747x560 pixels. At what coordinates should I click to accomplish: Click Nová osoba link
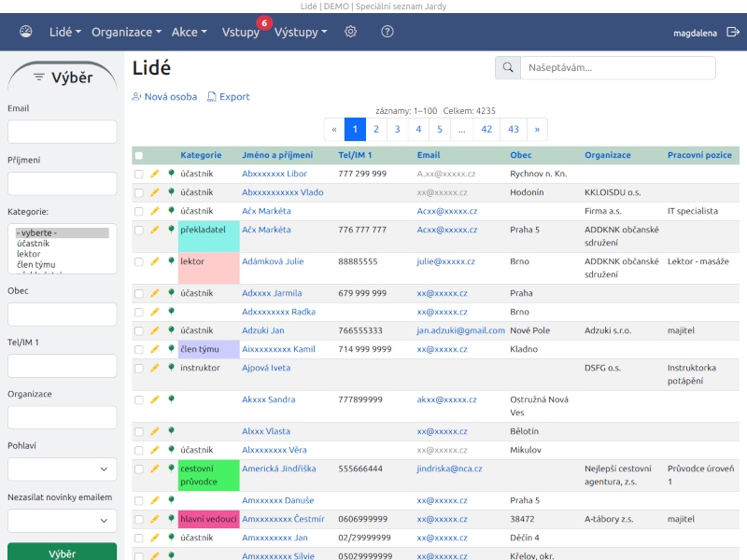[x=164, y=97]
